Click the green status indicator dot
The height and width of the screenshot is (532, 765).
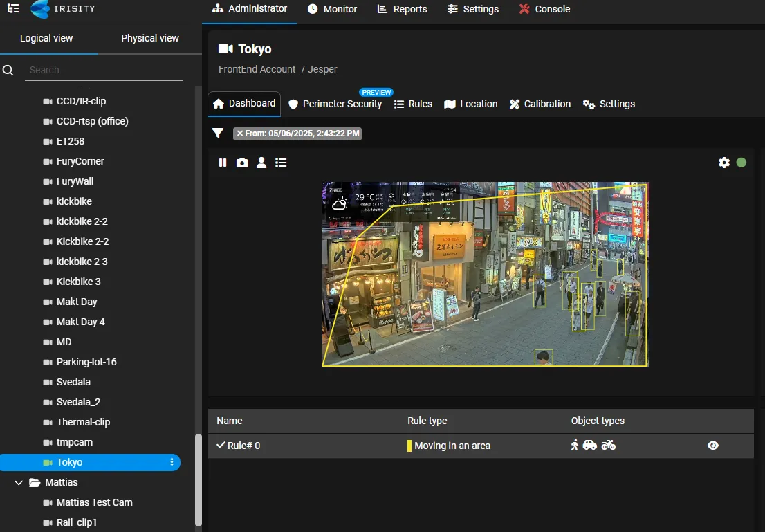click(741, 163)
